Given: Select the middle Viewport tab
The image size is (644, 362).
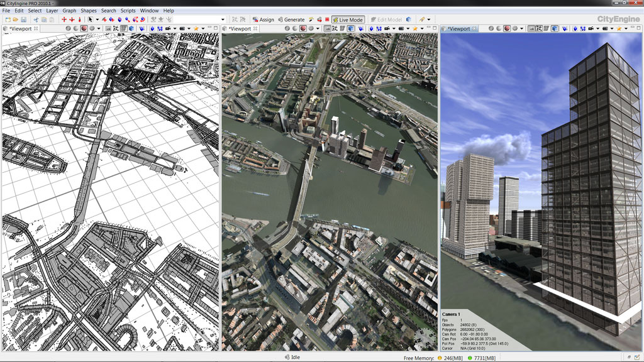Looking at the screenshot, I should click(239, 29).
